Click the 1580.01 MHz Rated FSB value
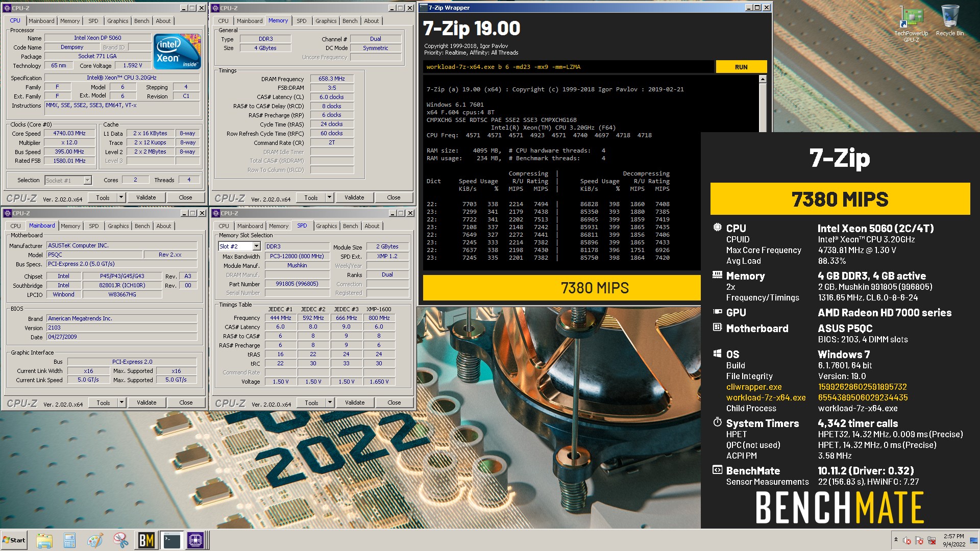Image resolution: width=980 pixels, height=551 pixels. click(69, 161)
